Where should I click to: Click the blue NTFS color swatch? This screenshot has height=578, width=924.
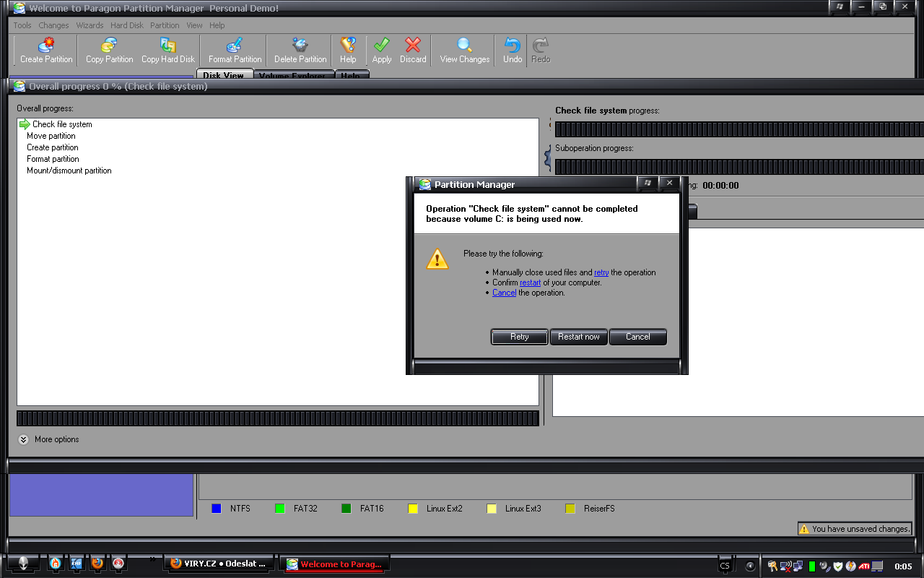pyautogui.click(x=216, y=509)
